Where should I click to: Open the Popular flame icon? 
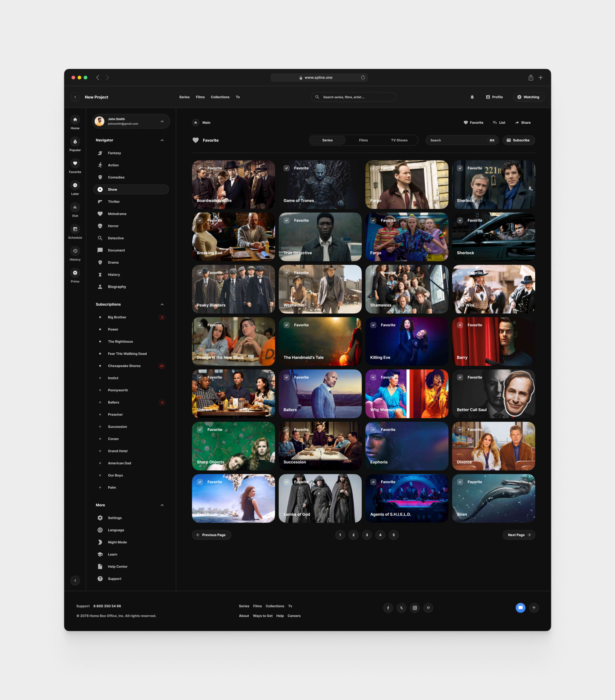(75, 141)
